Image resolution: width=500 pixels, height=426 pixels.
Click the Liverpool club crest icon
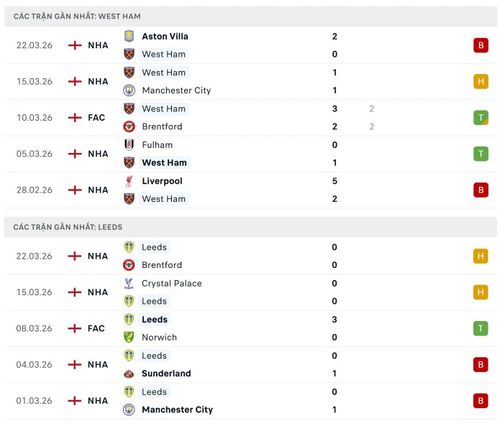(129, 181)
